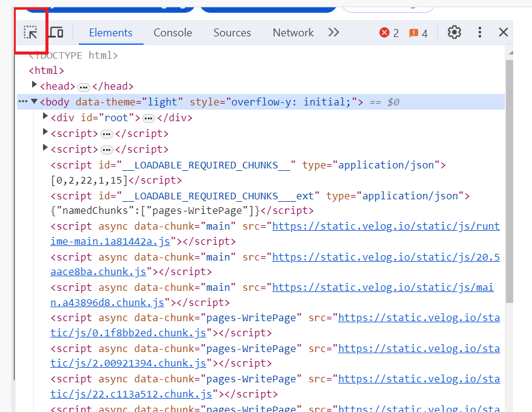Expand the second collapsed script node
The width and height of the screenshot is (532, 412).
(x=45, y=147)
